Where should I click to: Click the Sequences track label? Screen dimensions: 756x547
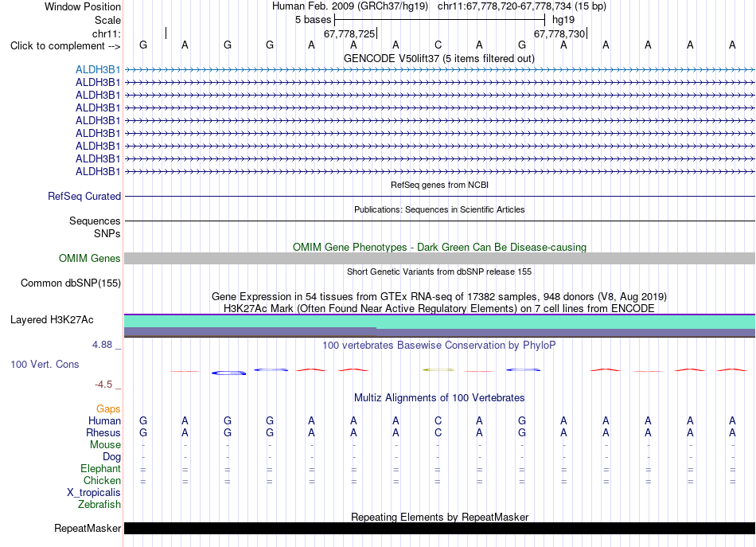pyautogui.click(x=95, y=221)
